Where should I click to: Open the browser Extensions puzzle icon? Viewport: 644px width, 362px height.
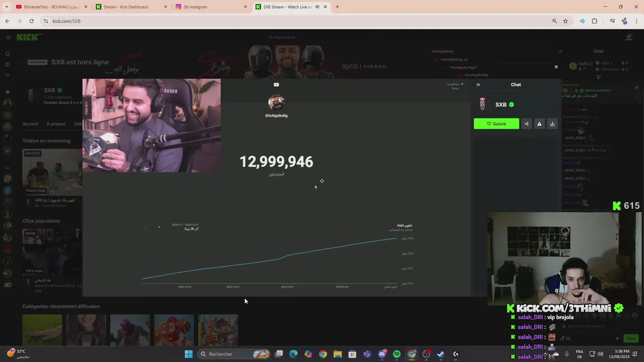point(595,21)
